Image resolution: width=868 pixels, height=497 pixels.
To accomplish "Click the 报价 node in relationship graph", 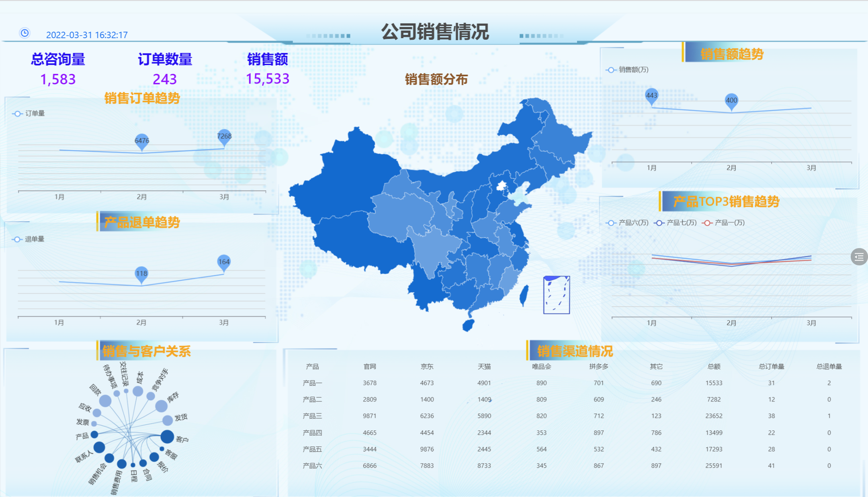I will click(154, 457).
